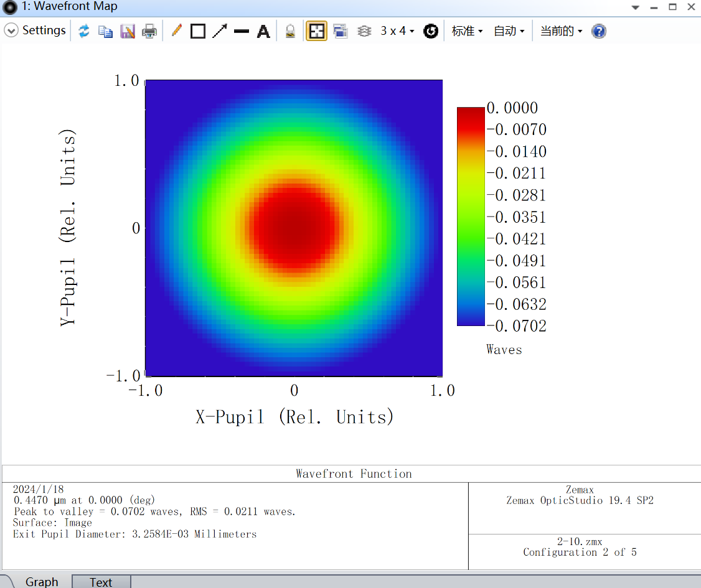Select the text annotation tool A

(263, 31)
